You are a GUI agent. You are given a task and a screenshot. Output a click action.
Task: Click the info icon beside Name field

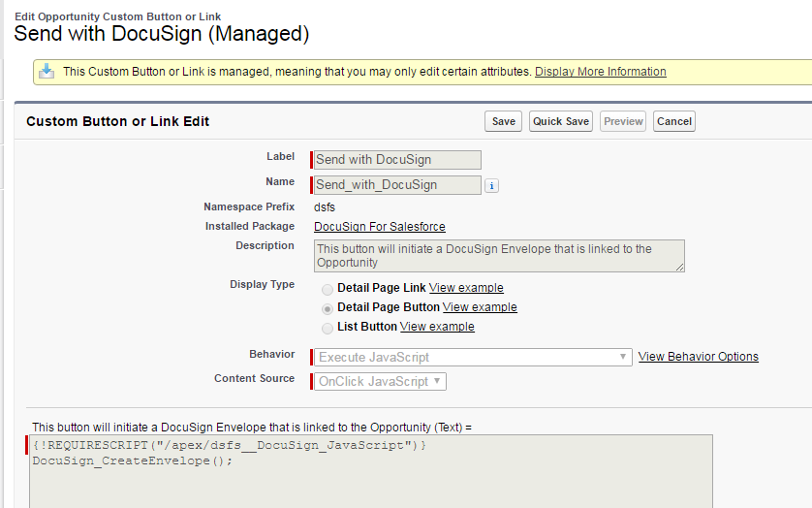491,185
